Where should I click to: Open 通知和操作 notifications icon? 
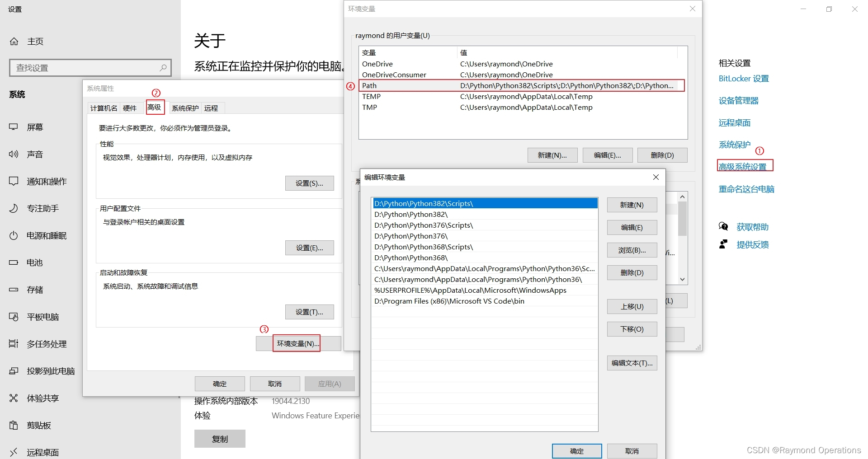click(14, 181)
